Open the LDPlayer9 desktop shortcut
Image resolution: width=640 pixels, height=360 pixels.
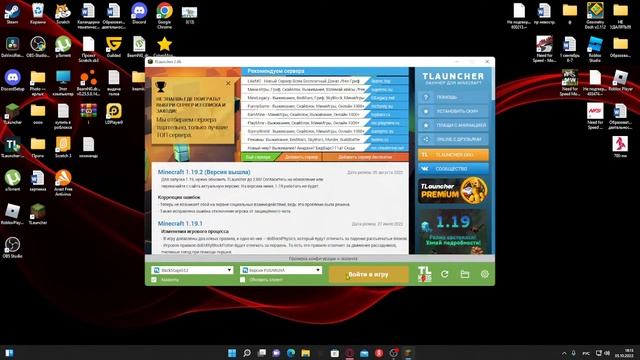[x=114, y=114]
